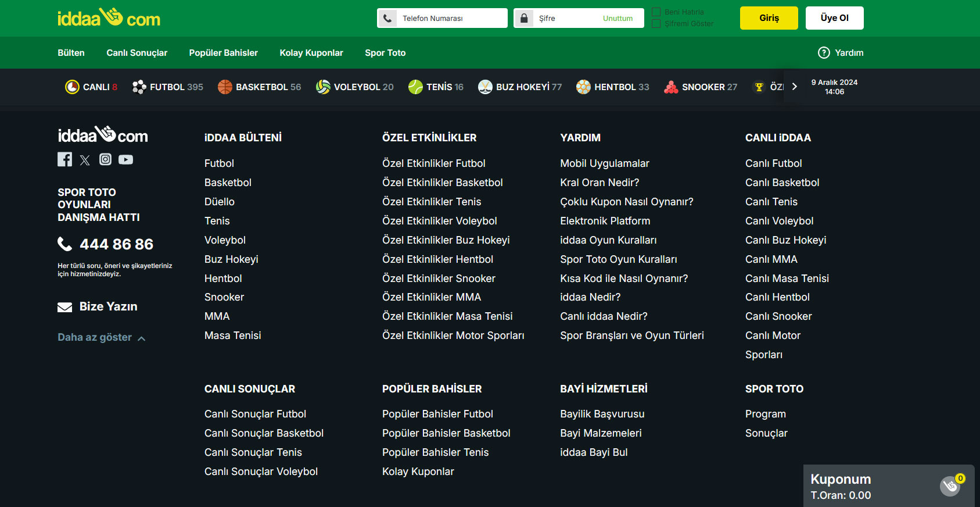
Task: Expand the Kuponum coupon panel
Action: pyautogui.click(x=889, y=486)
